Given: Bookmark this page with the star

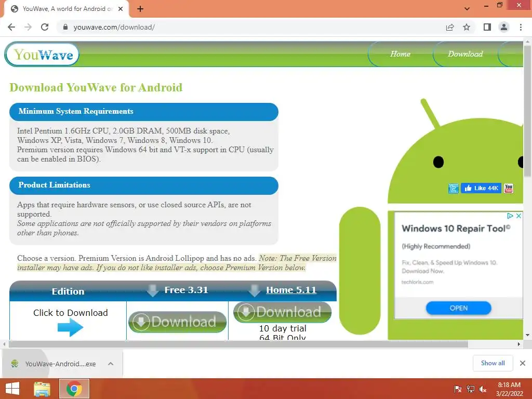Looking at the screenshot, I should (x=467, y=27).
